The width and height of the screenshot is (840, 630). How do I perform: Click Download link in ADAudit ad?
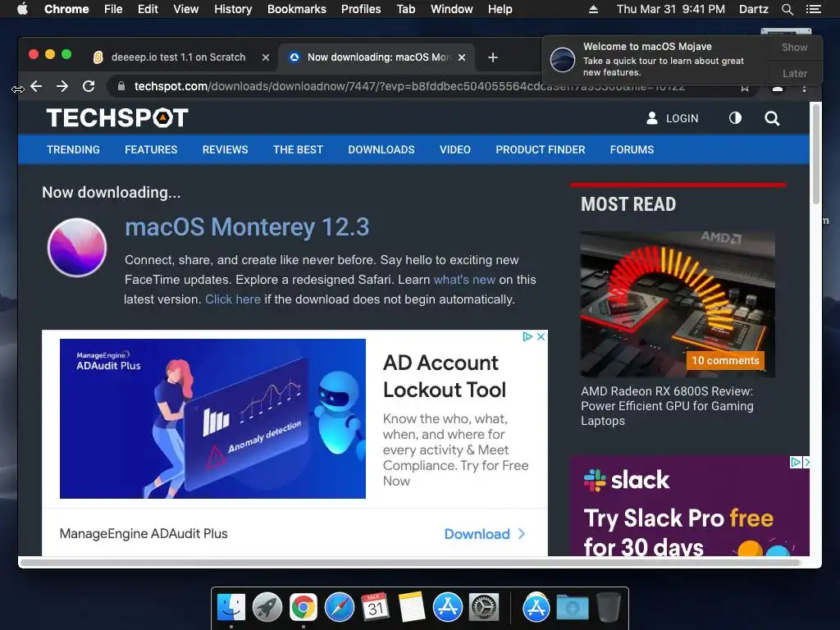coord(484,534)
